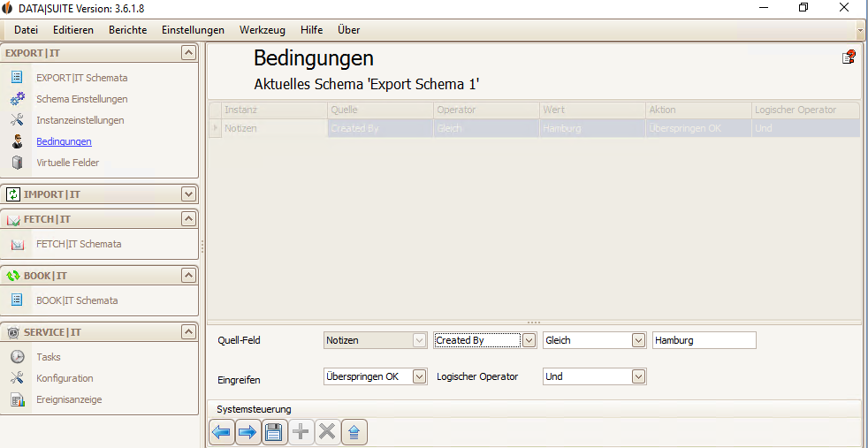Click the Hamburg cell in table
Image resolution: width=868 pixels, height=448 pixels.
click(593, 128)
